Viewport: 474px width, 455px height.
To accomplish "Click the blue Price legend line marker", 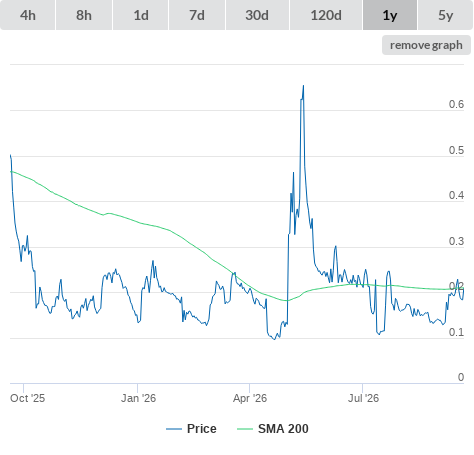I will point(174,429).
